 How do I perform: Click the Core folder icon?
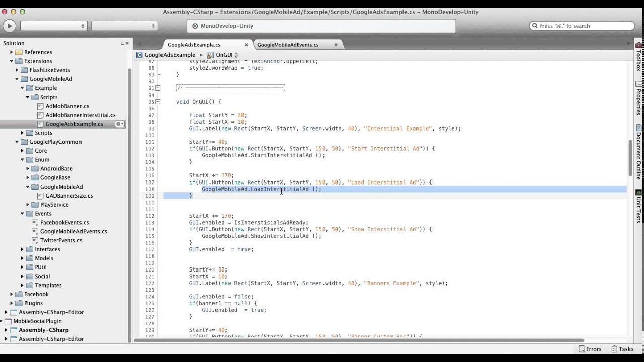pos(30,151)
